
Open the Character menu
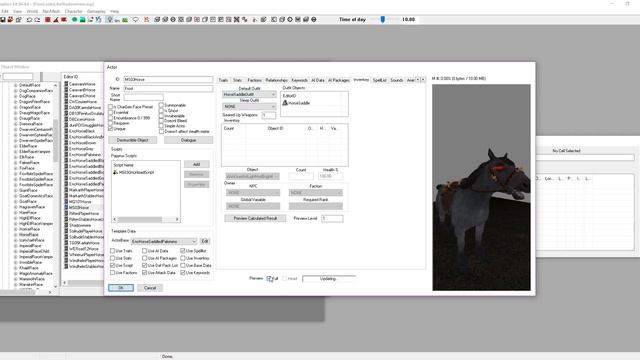coord(73,11)
